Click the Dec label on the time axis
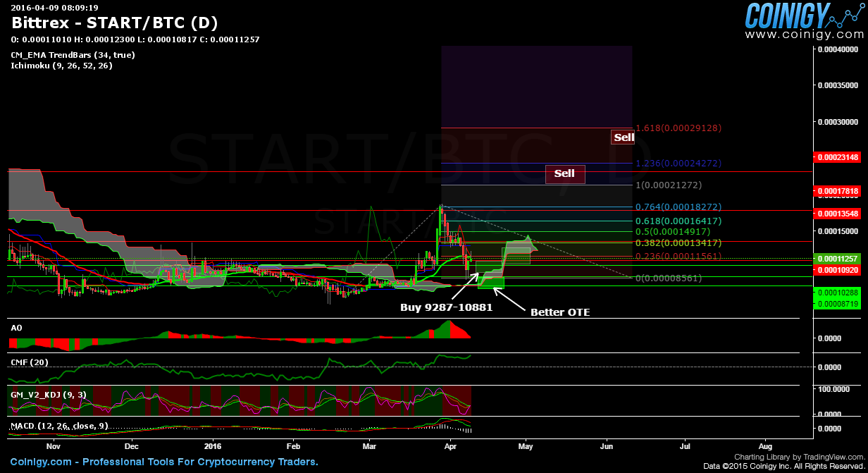Screen dimensions: 868x473 coord(132,446)
